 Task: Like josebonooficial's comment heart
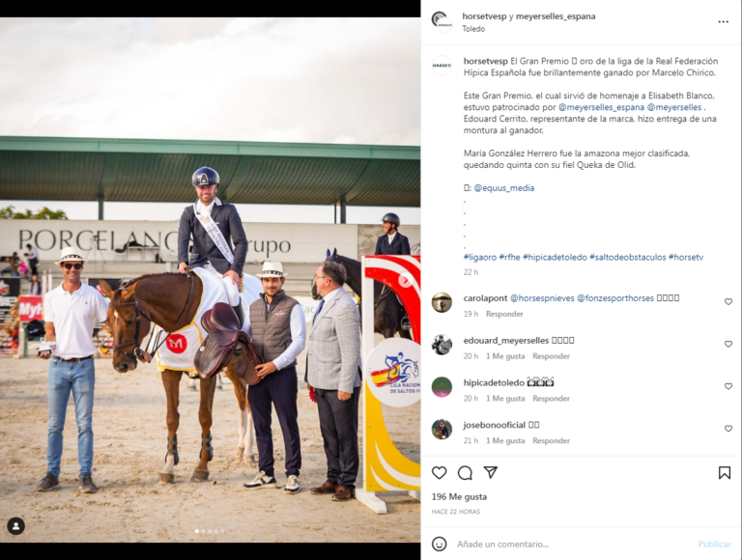(x=728, y=429)
